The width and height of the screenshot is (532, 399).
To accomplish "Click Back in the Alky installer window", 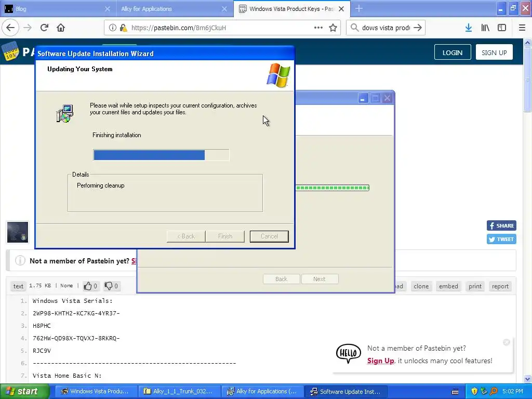I will tap(281, 279).
